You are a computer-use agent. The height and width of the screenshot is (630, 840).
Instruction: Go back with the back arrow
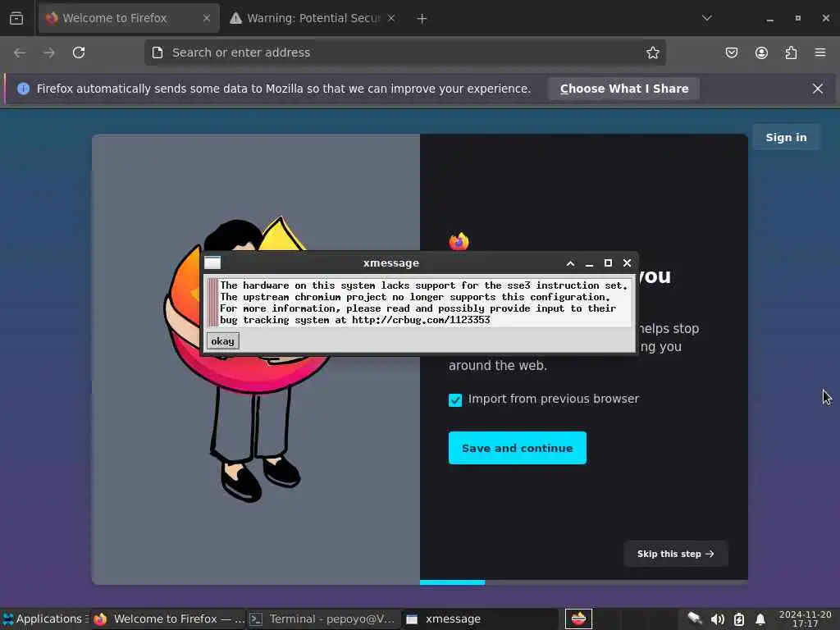pos(20,52)
